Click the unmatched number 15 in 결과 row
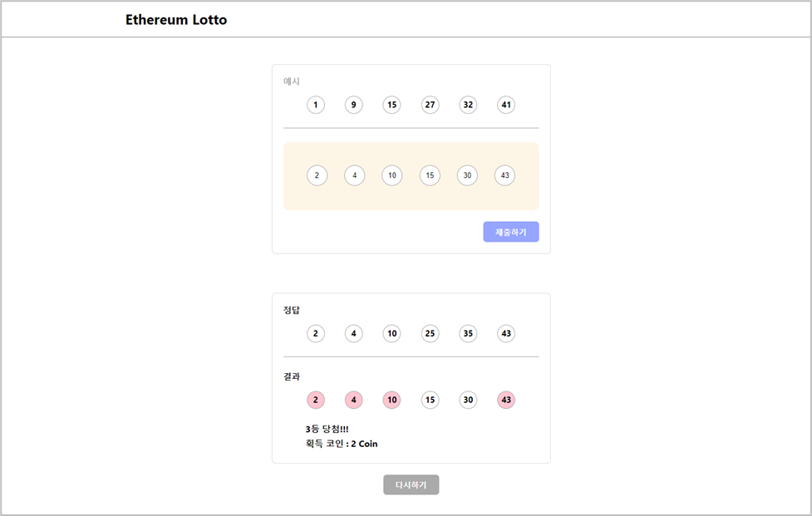812x516 pixels. (430, 400)
